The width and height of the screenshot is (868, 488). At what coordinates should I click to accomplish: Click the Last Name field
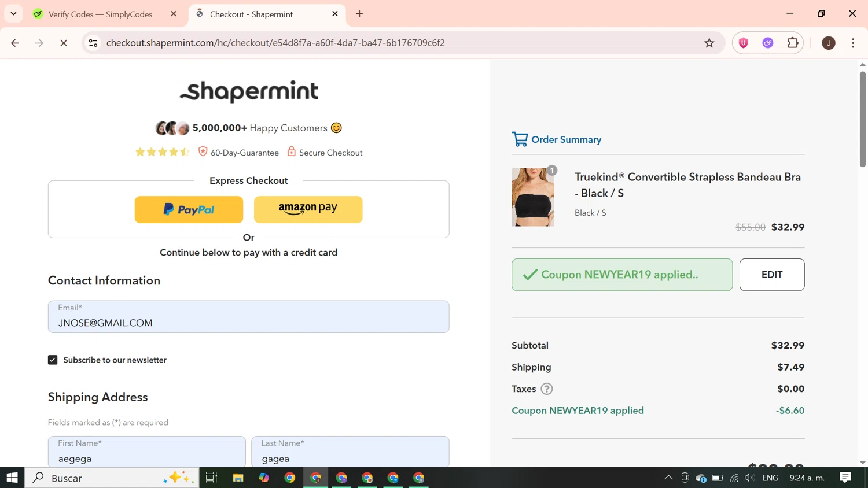[350, 452]
